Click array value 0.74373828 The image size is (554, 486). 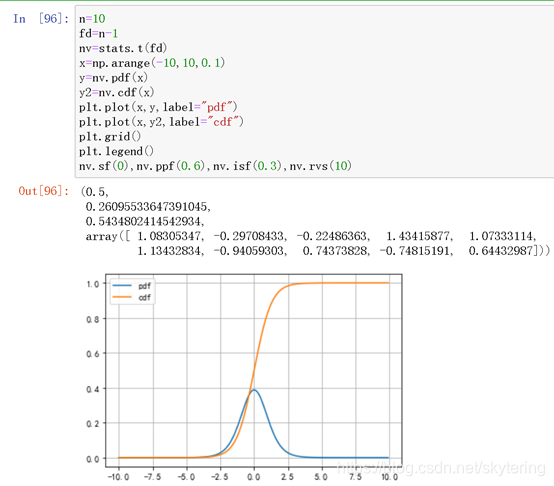coord(336,251)
